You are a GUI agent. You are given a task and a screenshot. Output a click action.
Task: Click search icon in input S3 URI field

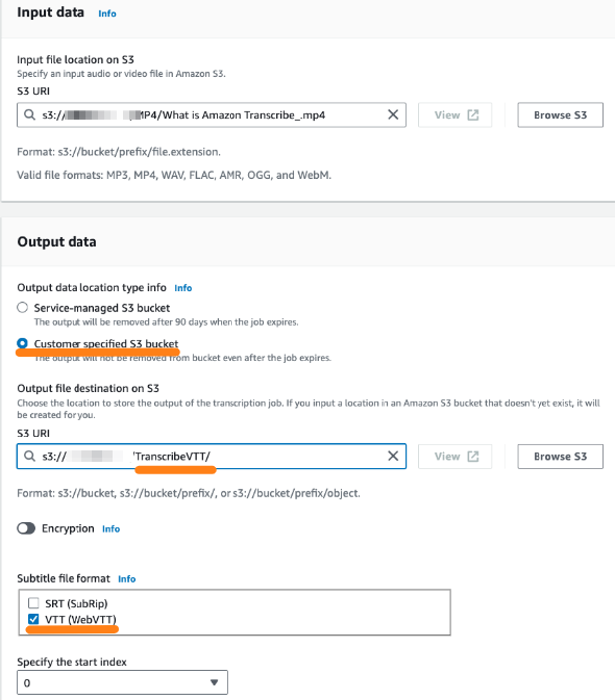(x=30, y=115)
